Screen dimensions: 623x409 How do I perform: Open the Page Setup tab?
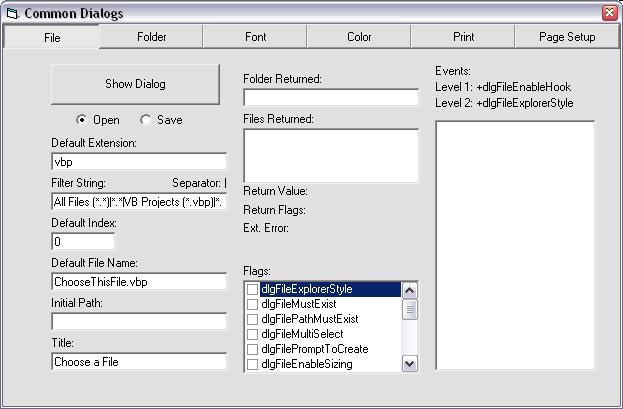[567, 37]
